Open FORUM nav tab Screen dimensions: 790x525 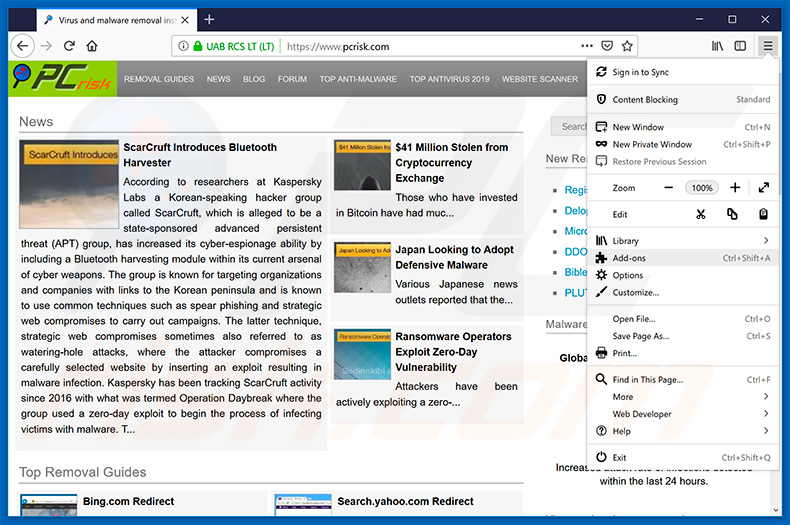click(x=292, y=79)
